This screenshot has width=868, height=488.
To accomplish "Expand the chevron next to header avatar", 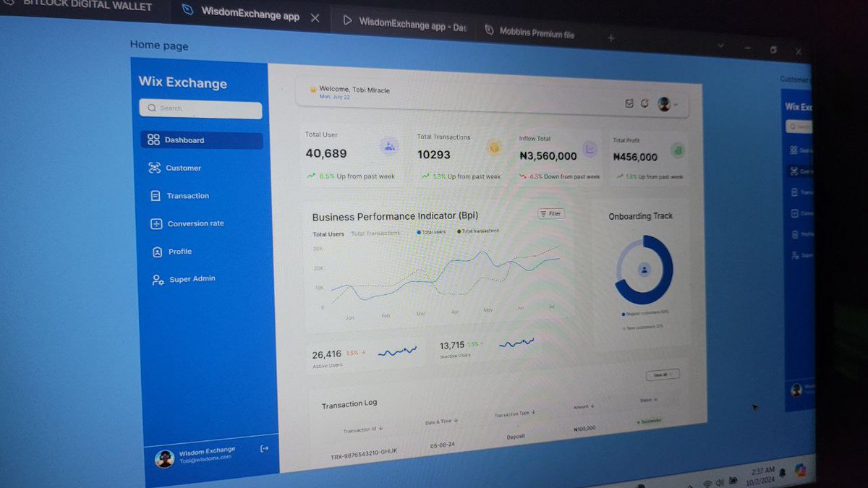I will click(676, 106).
